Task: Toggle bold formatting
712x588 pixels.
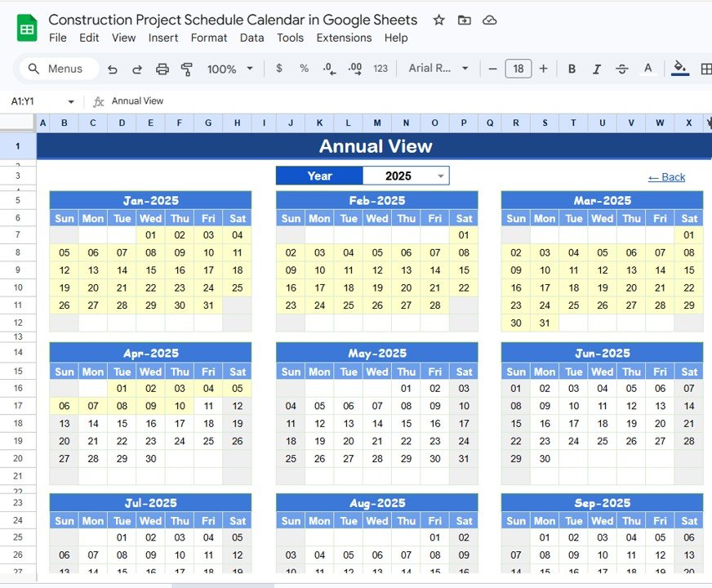Action: point(572,69)
